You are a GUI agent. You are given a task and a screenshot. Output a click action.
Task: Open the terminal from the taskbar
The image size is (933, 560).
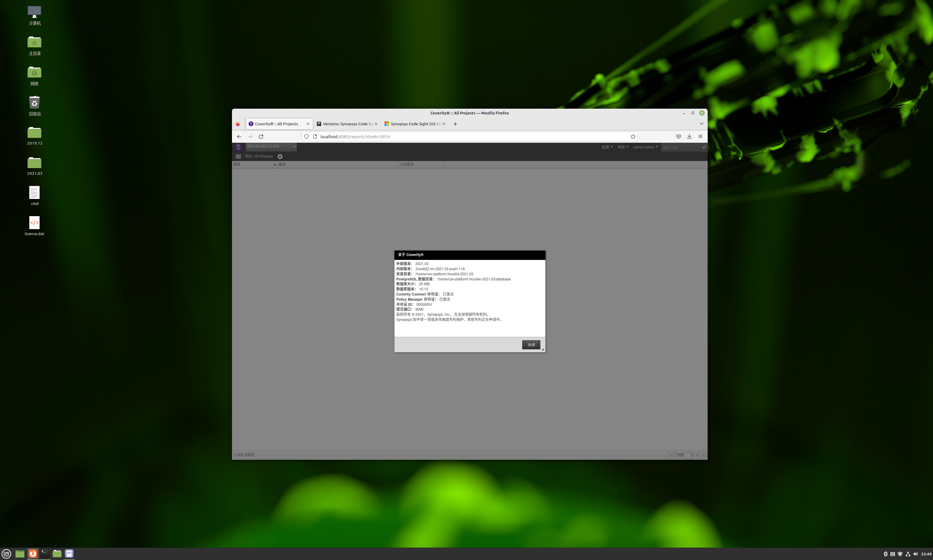(45, 554)
